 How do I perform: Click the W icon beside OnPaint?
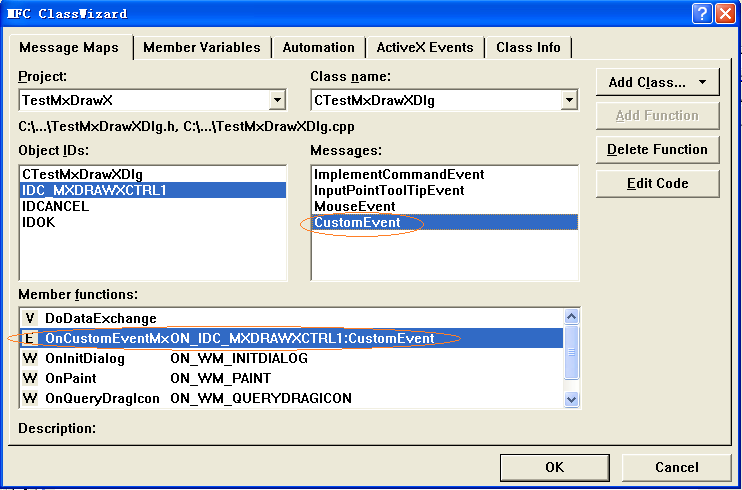pos(29,378)
